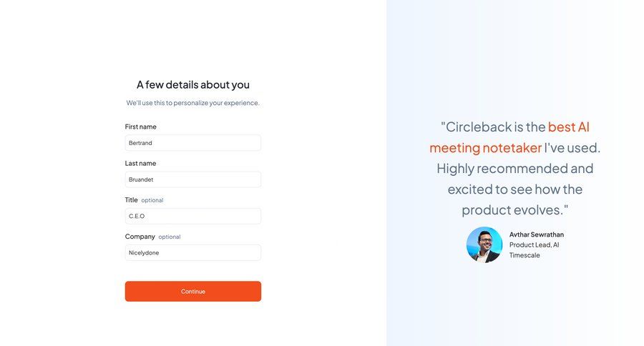Click the name "Avthar Sewrathan"
The height and width of the screenshot is (346, 644).
tap(537, 234)
